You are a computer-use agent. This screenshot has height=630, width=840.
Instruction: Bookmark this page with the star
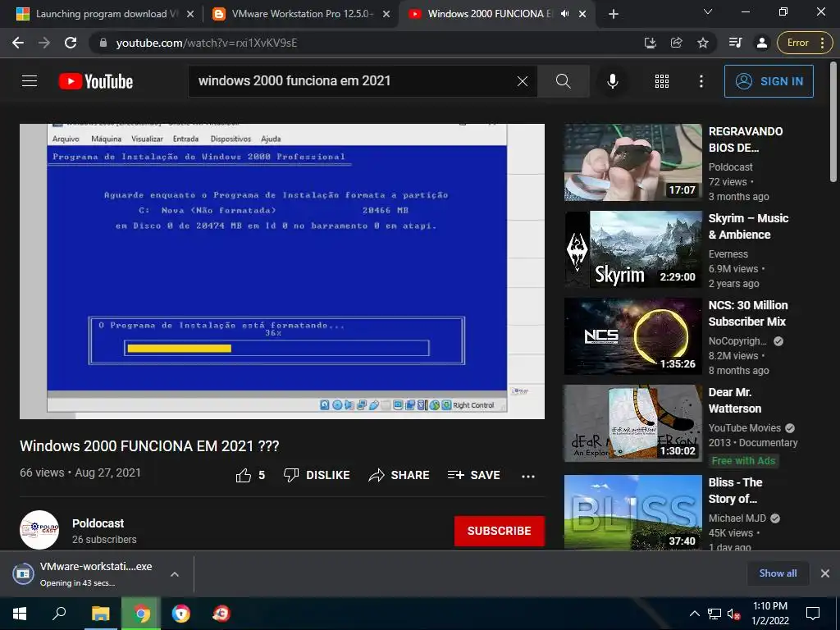click(x=703, y=43)
